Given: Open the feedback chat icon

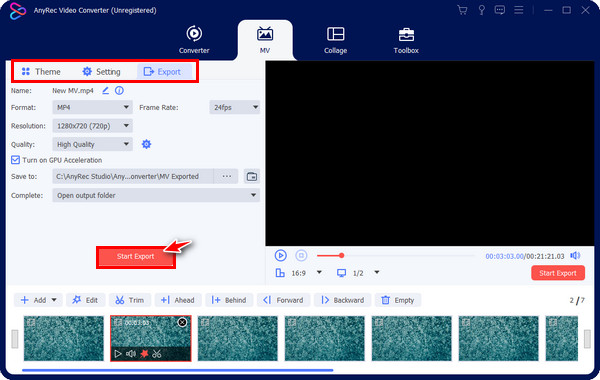Looking at the screenshot, I should coord(499,10).
